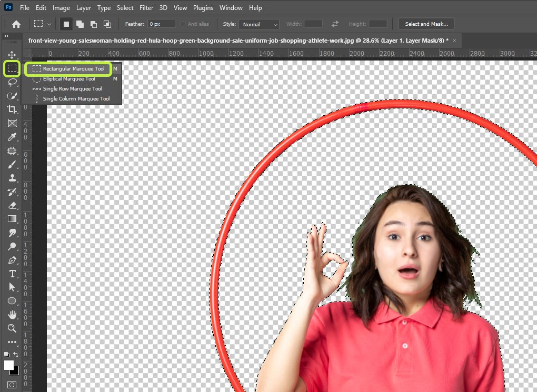Toggle Quick Mask mode
This screenshot has height=392, width=537.
click(12, 385)
